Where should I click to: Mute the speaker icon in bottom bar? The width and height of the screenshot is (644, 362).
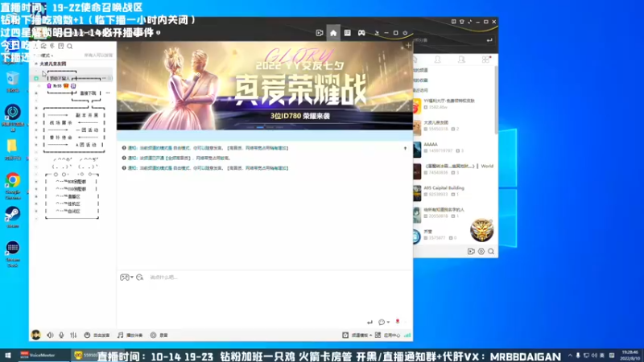click(50, 335)
